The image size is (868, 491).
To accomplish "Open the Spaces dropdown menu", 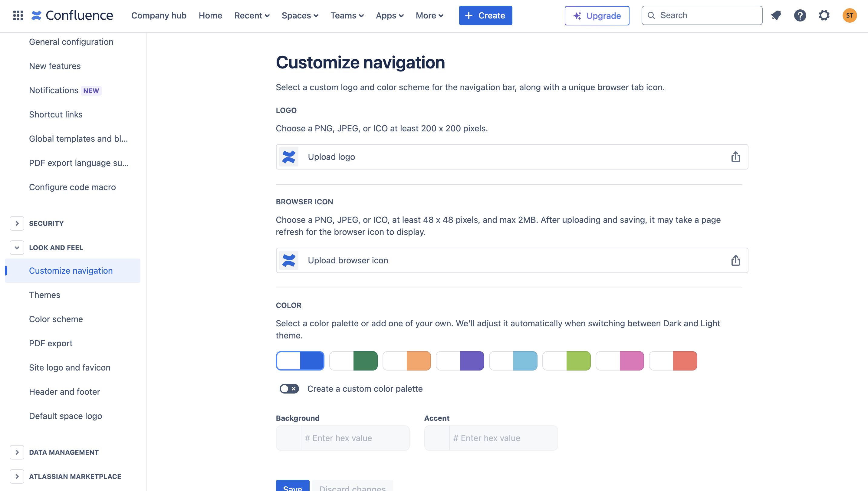I will click(300, 15).
